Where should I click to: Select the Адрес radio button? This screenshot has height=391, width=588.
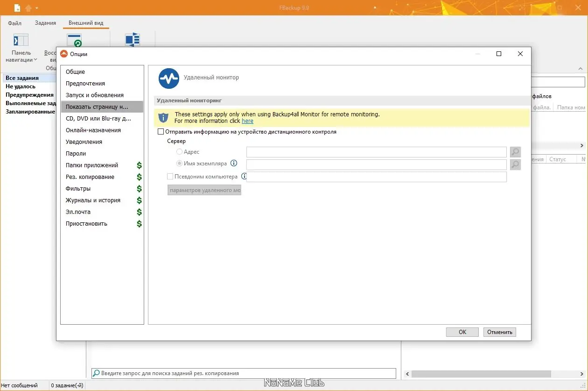click(x=179, y=152)
